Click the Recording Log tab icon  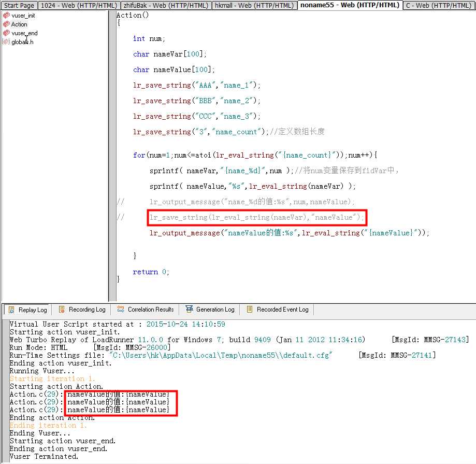coord(62,310)
